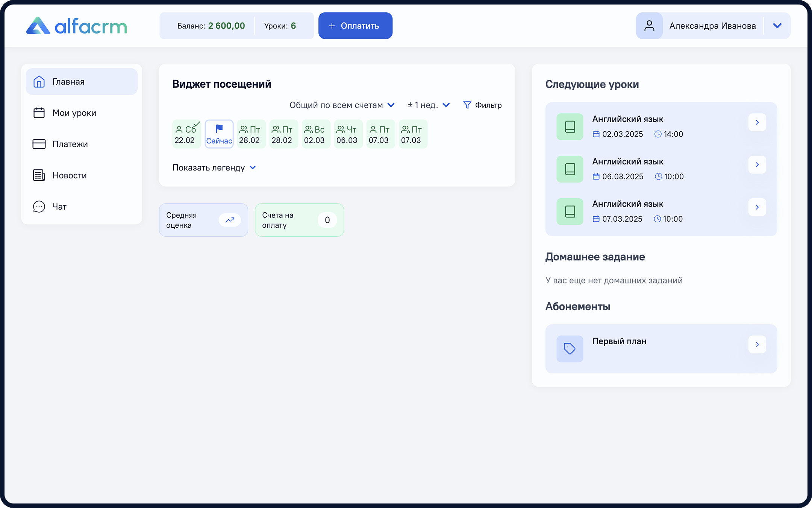Click the Баланс: 2 600,00 indicator

coord(211,26)
